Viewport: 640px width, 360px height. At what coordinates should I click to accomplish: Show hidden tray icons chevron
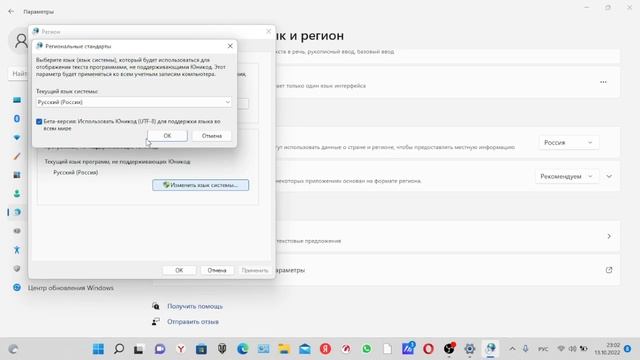coord(512,349)
